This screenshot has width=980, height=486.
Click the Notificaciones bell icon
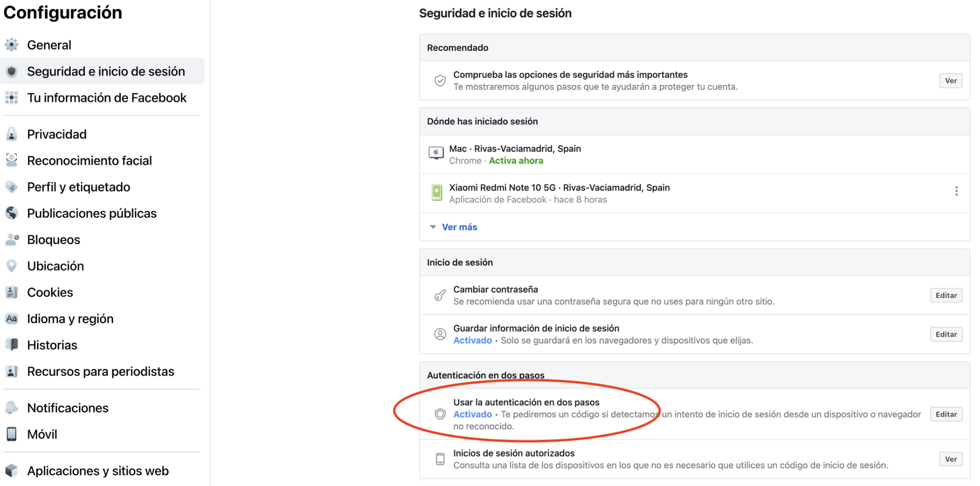pyautogui.click(x=12, y=408)
